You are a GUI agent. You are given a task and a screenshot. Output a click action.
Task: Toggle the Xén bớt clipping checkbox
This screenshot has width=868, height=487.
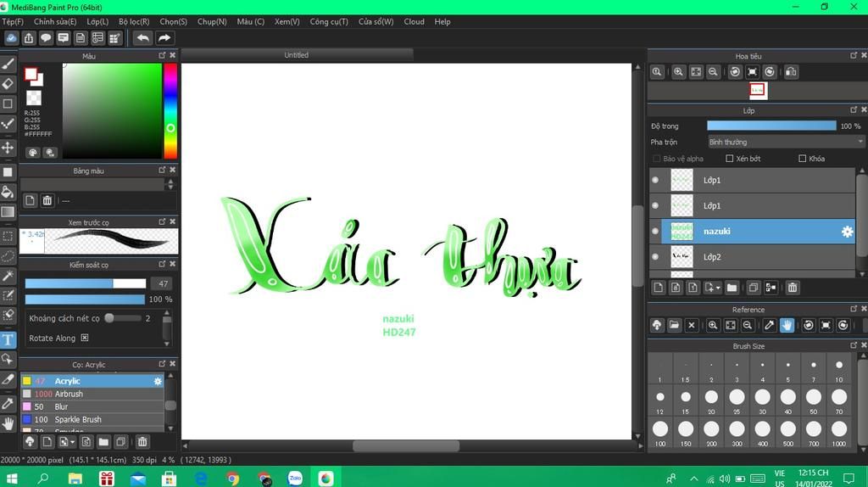click(x=730, y=159)
